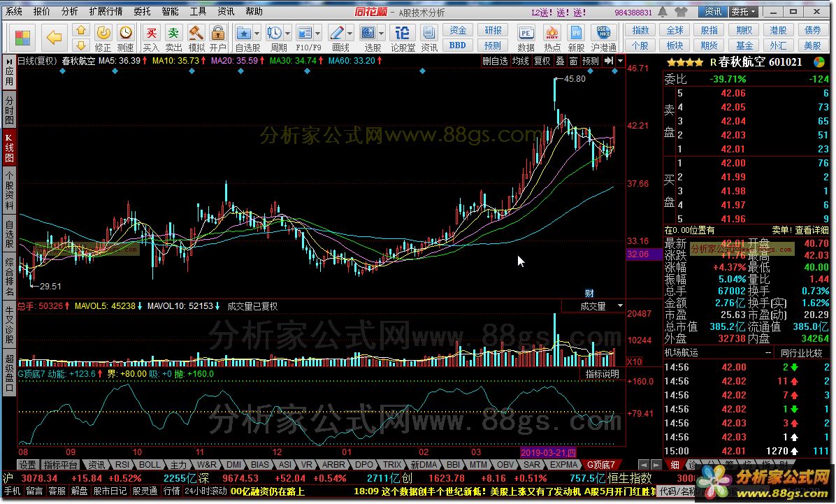Click the 选股 screener icon

368,34
